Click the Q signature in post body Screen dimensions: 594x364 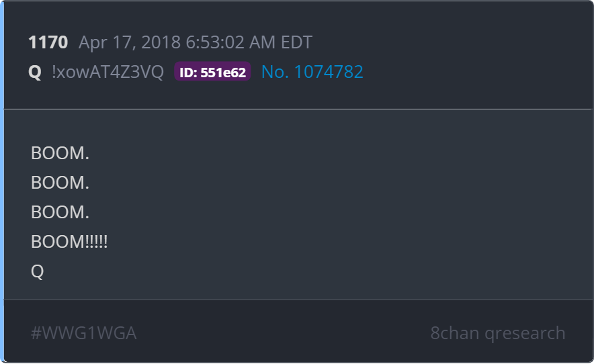pyautogui.click(x=37, y=271)
